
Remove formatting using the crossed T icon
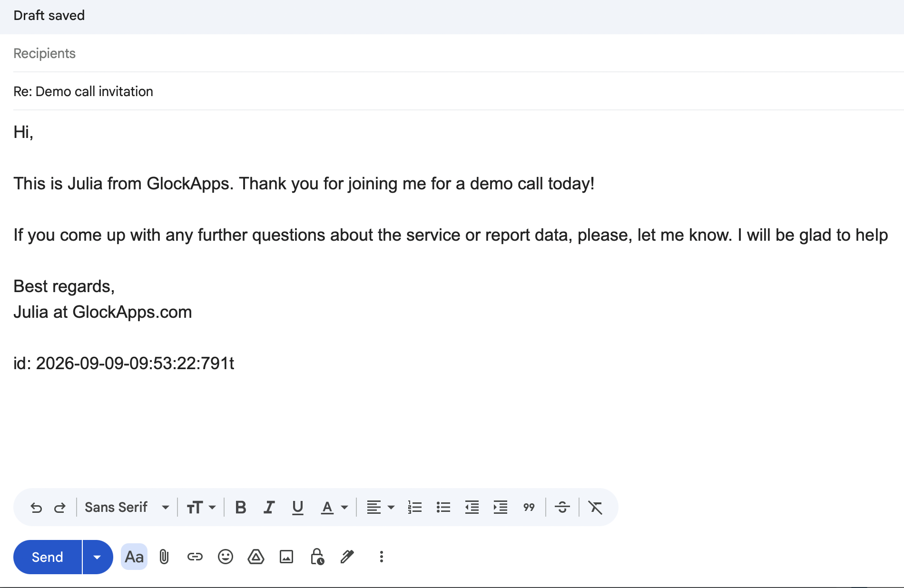tap(595, 507)
